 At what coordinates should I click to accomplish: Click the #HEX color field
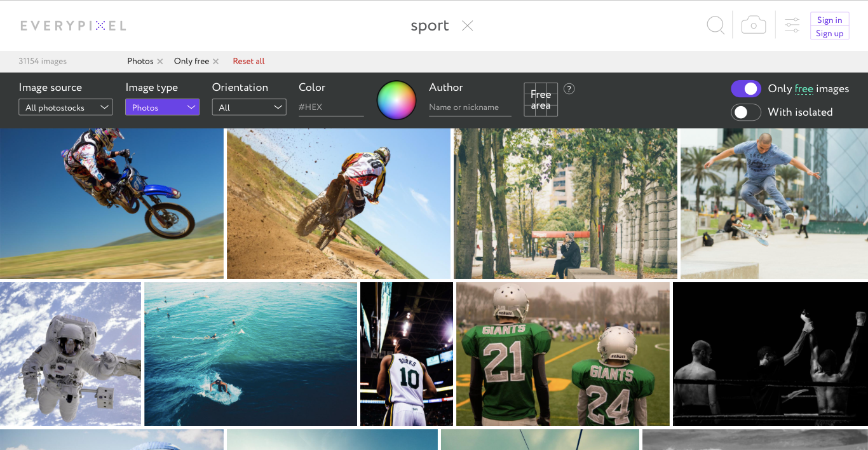coord(331,107)
